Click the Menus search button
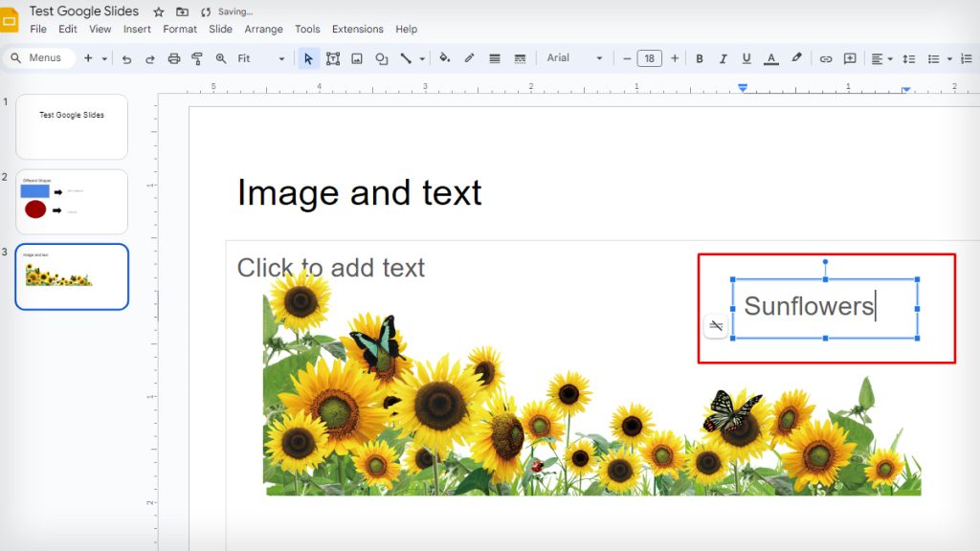Viewport: 980px width, 551px height. pos(39,57)
